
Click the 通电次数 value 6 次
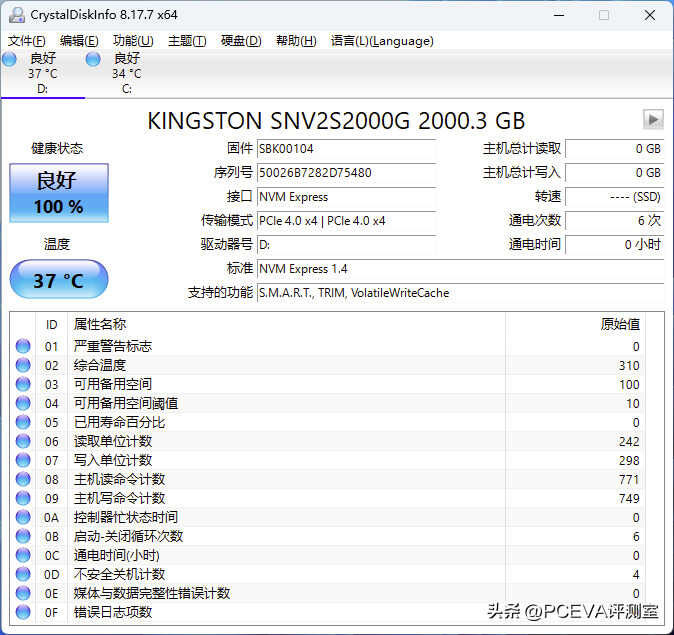[615, 221]
